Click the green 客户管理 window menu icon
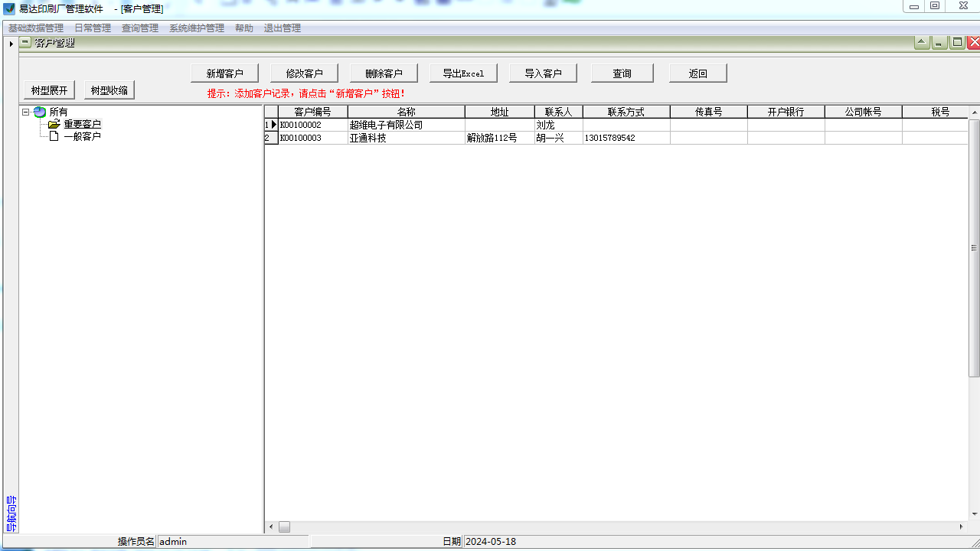 click(26, 43)
